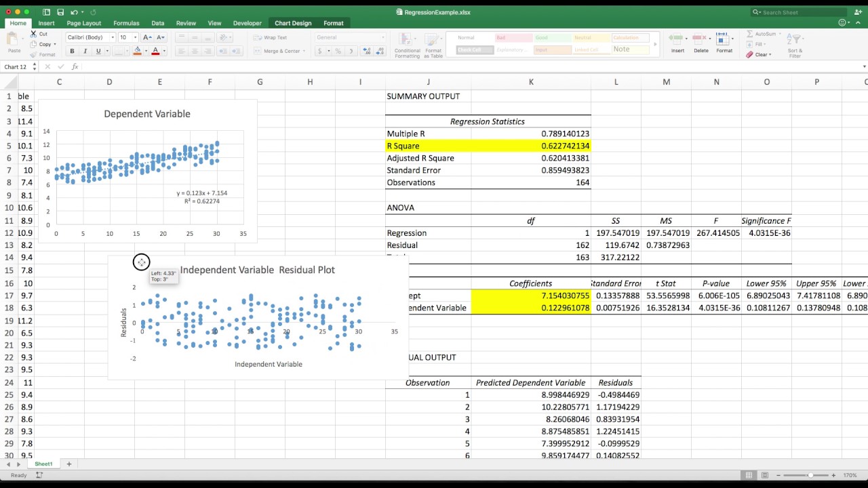
Task: Apply the Good cell style
Action: click(552, 38)
